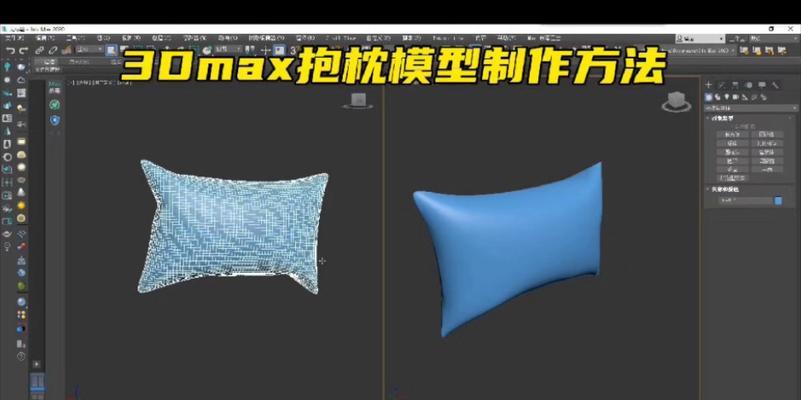The image size is (801, 400).
Task: Select the Geometry create category icon
Action: pos(709,97)
